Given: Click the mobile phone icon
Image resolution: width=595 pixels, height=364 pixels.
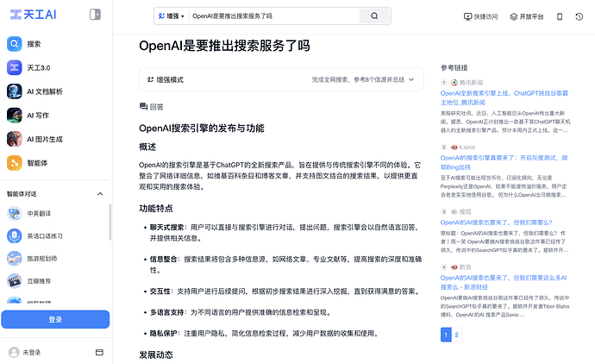Looking at the screenshot, I should (560, 16).
